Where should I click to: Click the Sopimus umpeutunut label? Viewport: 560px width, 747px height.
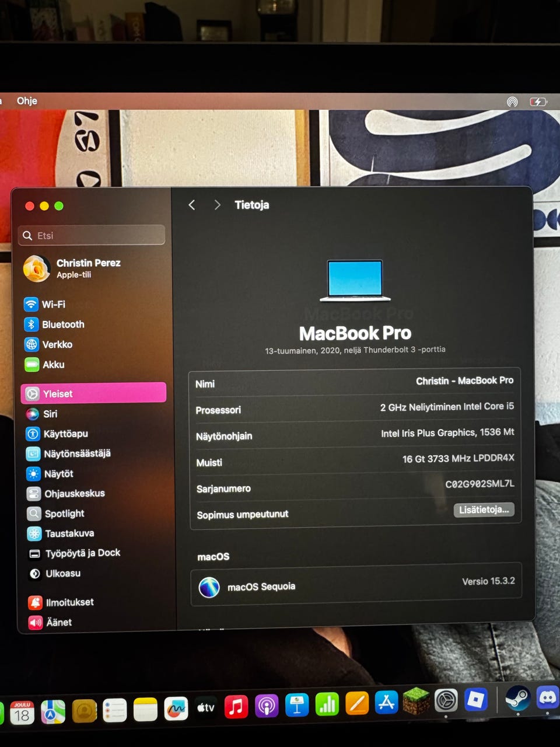point(243,515)
